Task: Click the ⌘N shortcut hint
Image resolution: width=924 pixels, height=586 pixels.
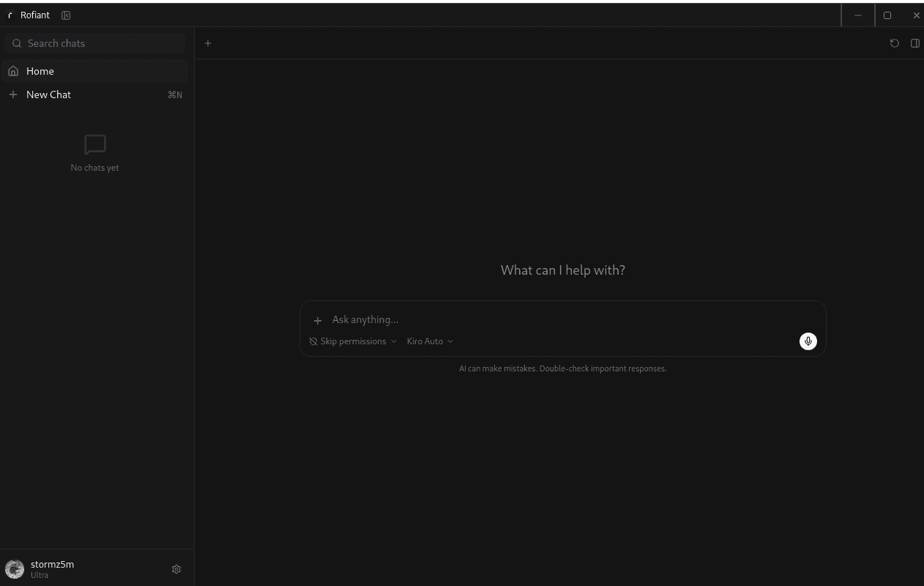Action: pyautogui.click(x=175, y=94)
